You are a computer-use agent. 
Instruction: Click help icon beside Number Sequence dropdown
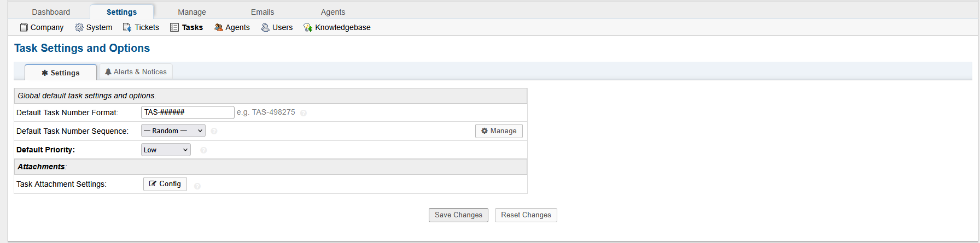pyautogui.click(x=214, y=131)
